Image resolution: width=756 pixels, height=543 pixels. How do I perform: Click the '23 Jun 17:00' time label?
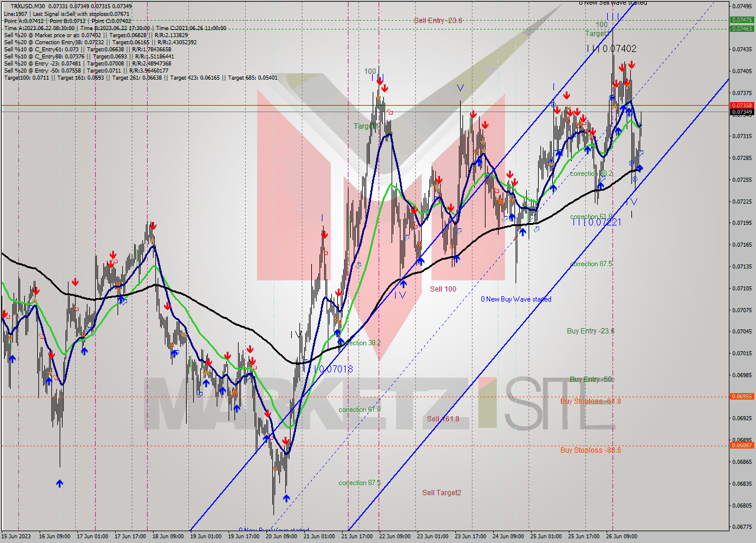[470, 537]
